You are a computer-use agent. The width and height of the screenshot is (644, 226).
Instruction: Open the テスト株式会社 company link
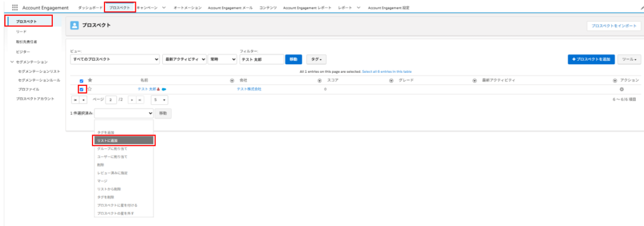tap(249, 89)
